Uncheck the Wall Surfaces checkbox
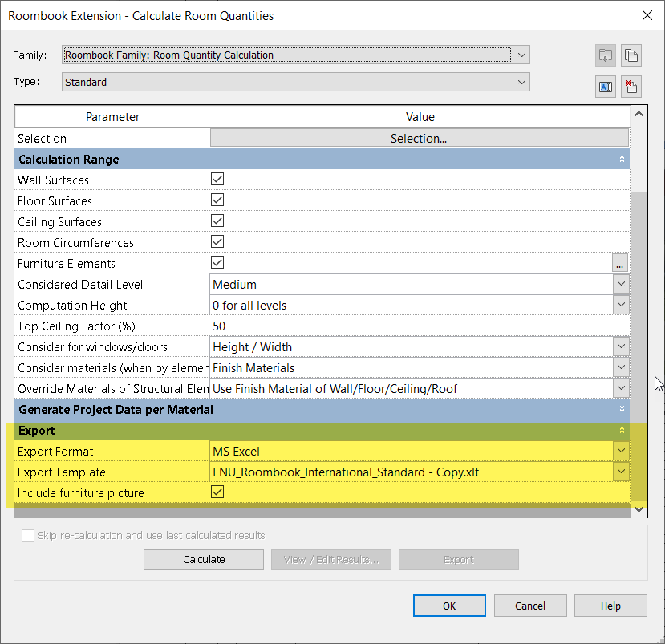Screen dimensions: 665x644 [217, 179]
